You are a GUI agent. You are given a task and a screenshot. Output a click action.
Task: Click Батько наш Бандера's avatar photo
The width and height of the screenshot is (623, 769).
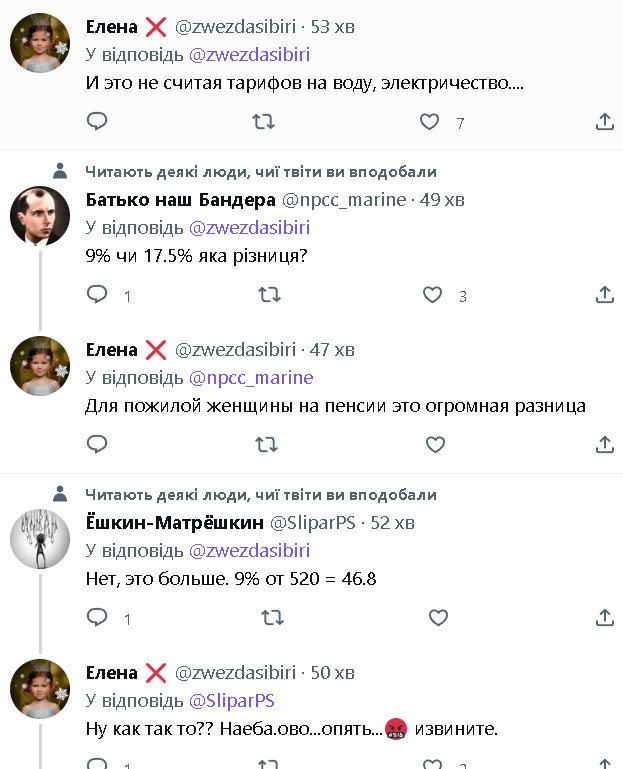pos(40,215)
